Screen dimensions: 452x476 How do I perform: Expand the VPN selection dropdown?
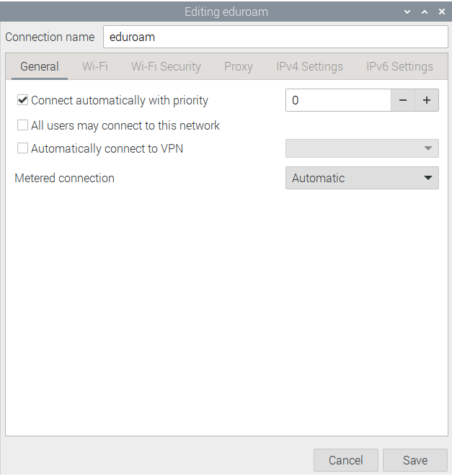362,148
